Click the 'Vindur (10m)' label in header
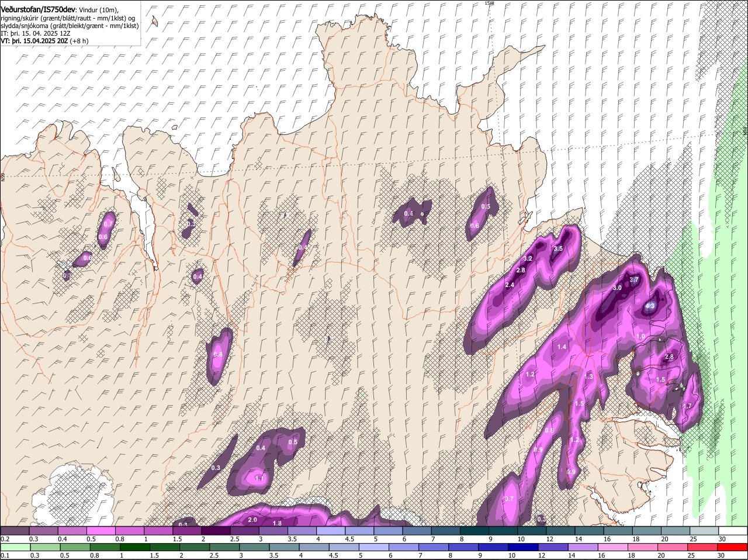Screen dimensions: 748x560 tap(98, 10)
